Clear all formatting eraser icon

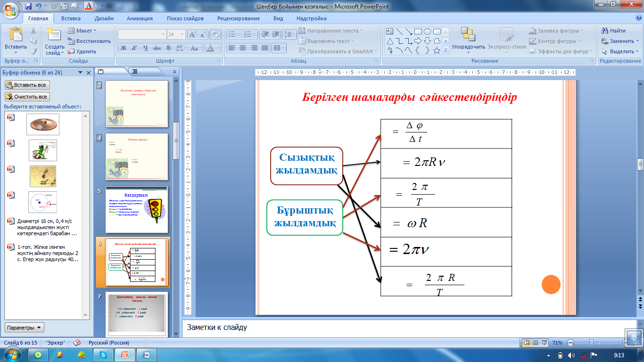pos(215,34)
